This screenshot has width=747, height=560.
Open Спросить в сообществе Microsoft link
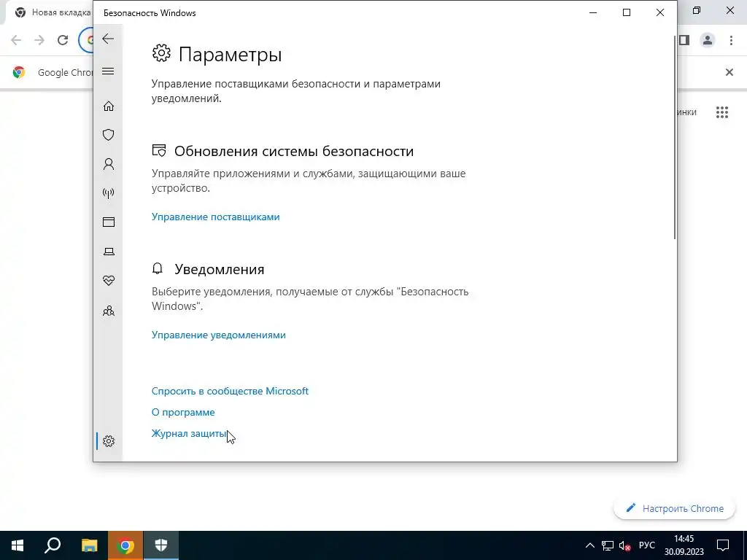tap(230, 391)
